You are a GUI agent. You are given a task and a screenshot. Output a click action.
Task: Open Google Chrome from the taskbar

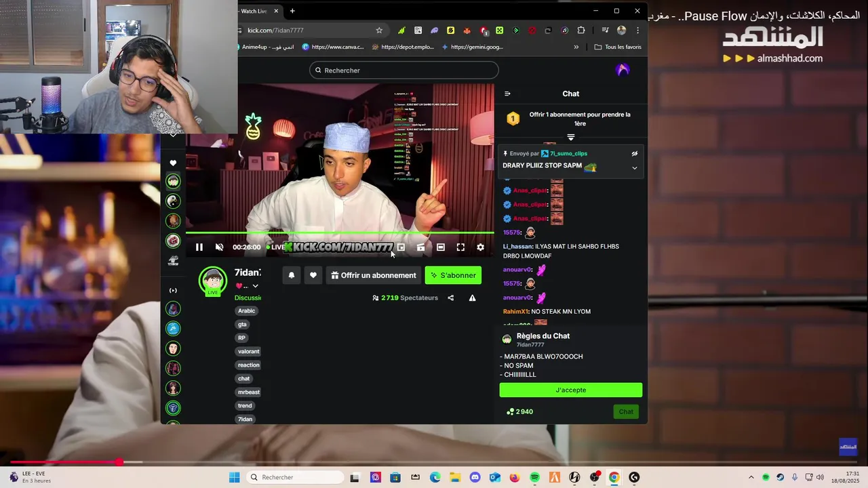[614, 477]
